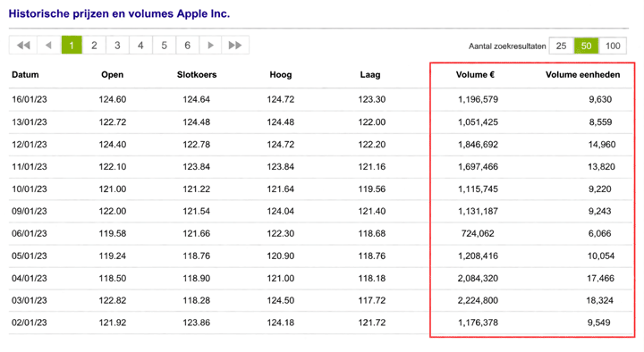The width and height of the screenshot is (644, 352).
Task: Click units value 9,630
Action: pyautogui.click(x=600, y=99)
